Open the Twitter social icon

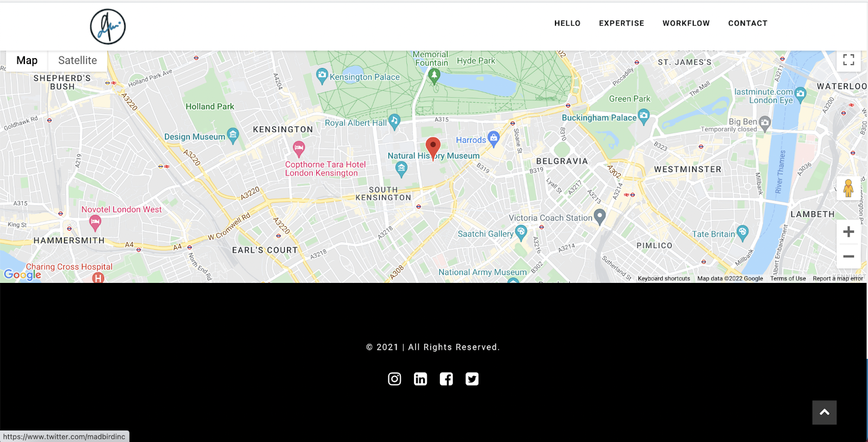point(472,379)
